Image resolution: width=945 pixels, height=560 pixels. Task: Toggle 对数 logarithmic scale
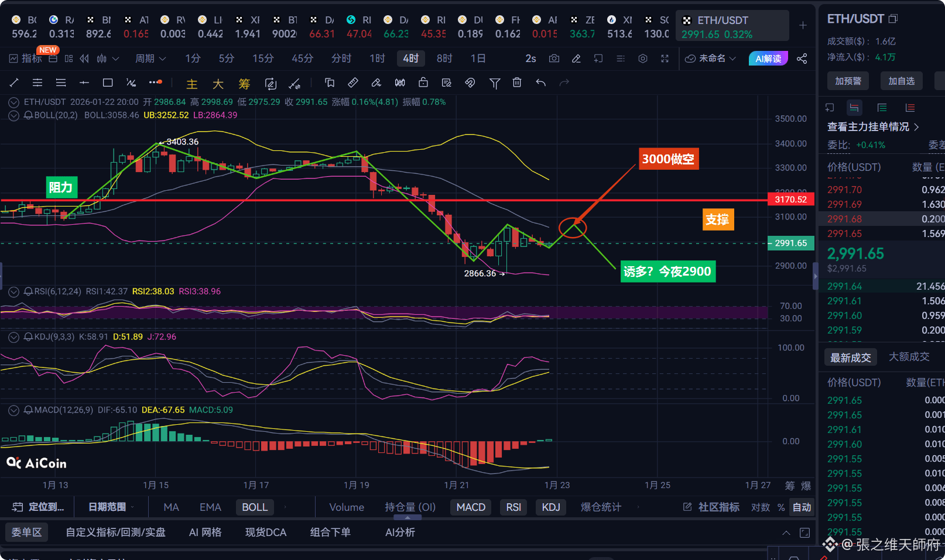(x=760, y=507)
